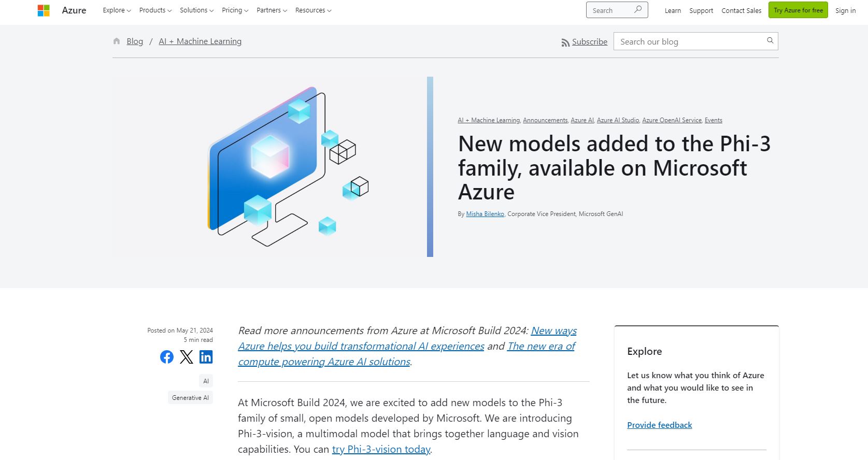Open author Misha Bilenko's profile link
This screenshot has height=460, width=868.
(x=485, y=214)
